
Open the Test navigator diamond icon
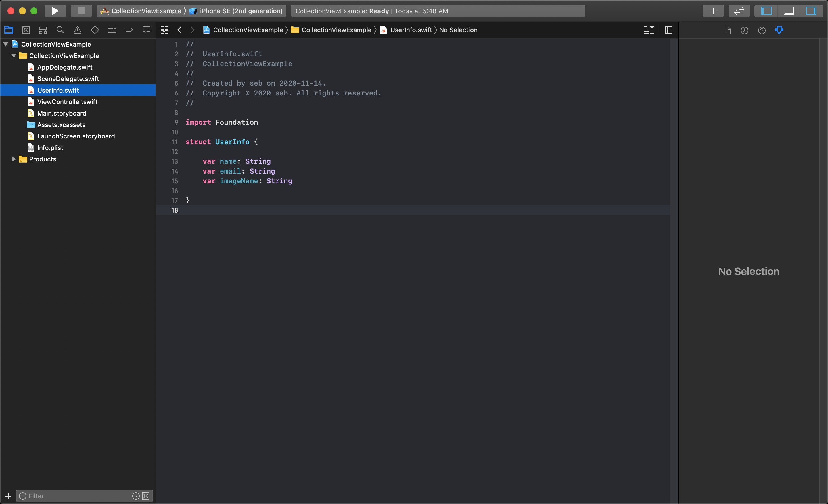[x=95, y=30]
